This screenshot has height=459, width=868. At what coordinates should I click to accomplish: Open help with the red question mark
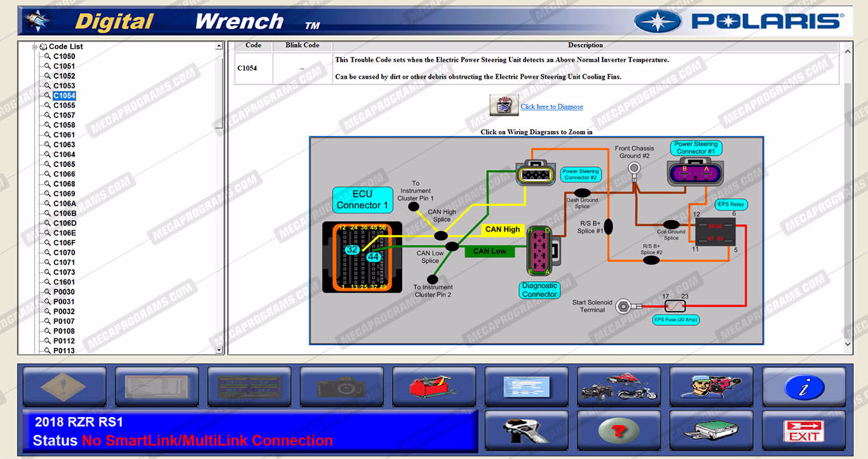click(619, 430)
